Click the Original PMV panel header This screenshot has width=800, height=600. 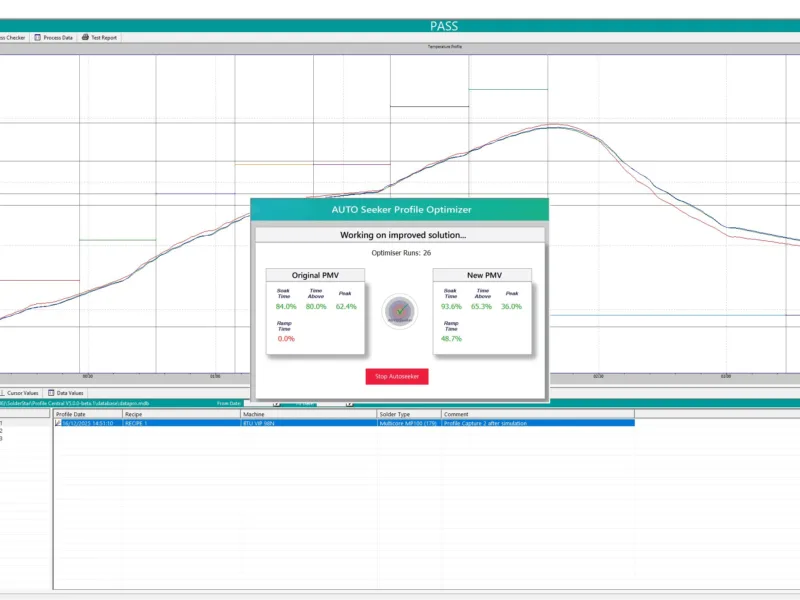[x=315, y=275]
